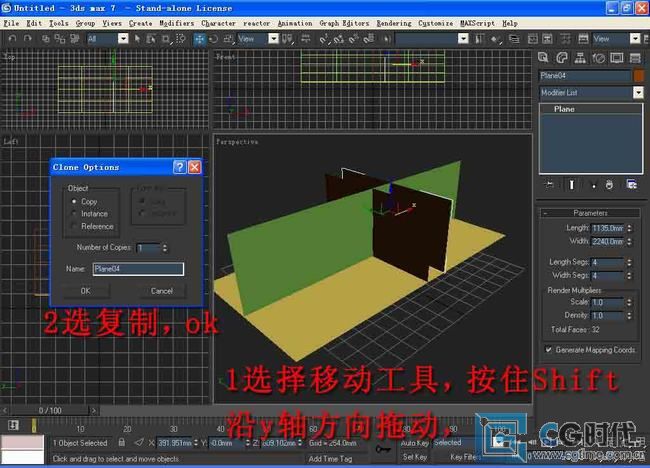Select the Copy radio button
This screenshot has height=468, width=650.
tap(74, 201)
